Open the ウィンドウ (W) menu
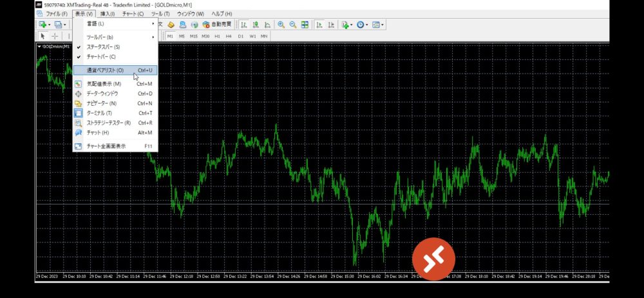 190,14
